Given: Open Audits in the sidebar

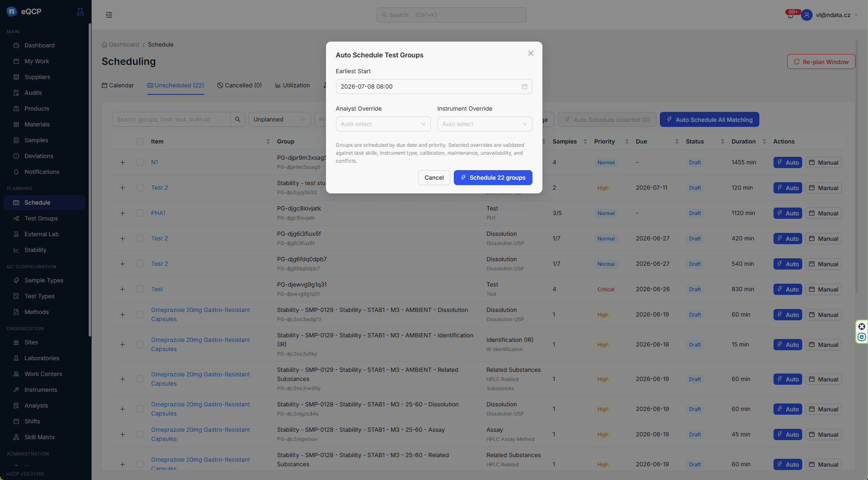Looking at the screenshot, I should (x=33, y=93).
